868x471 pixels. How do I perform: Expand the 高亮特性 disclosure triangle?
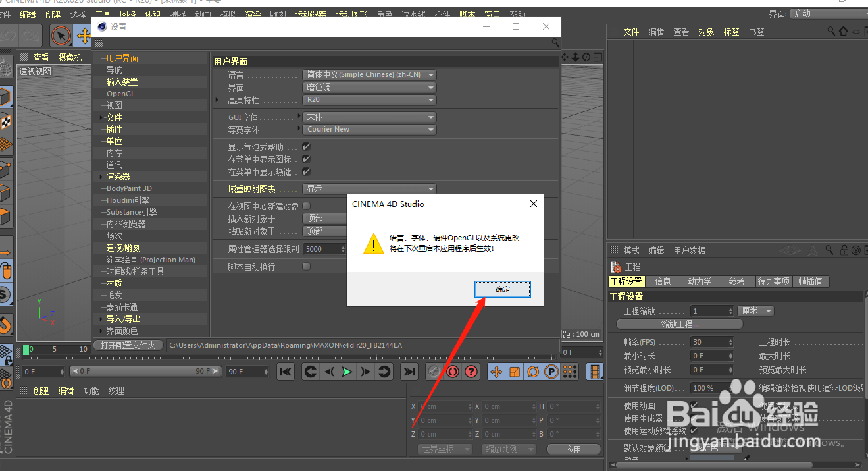click(217, 100)
